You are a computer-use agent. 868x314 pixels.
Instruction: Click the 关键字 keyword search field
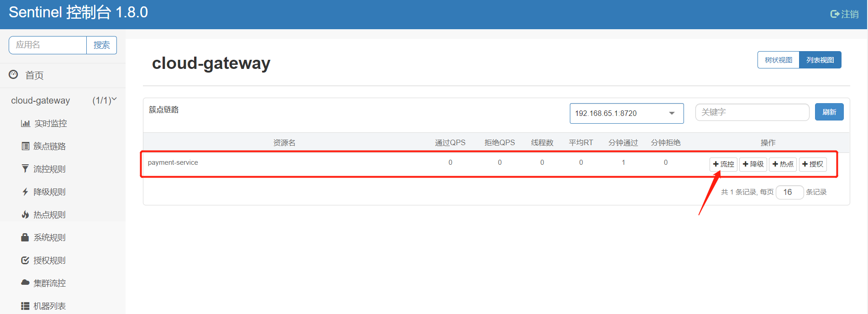pyautogui.click(x=752, y=112)
